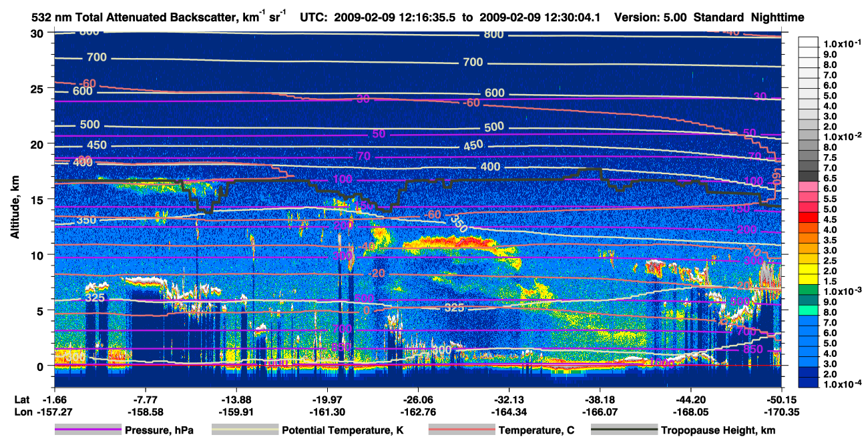Click the orange colorbar swatch beside 3.5
Screen dimensions: 868x445
click(x=809, y=238)
